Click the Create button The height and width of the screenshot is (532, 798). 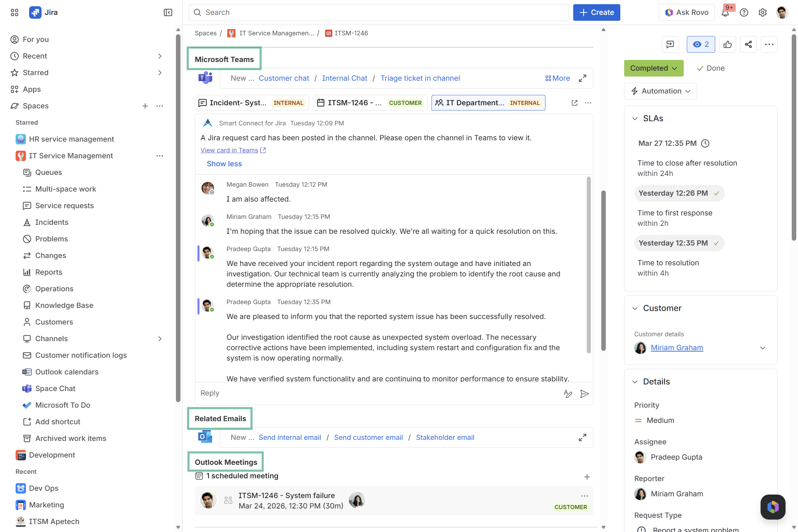click(x=596, y=12)
